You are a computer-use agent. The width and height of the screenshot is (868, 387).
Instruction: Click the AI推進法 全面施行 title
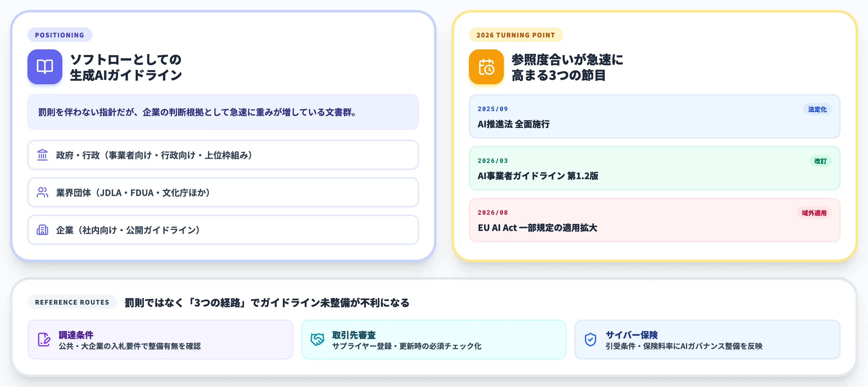(x=514, y=124)
